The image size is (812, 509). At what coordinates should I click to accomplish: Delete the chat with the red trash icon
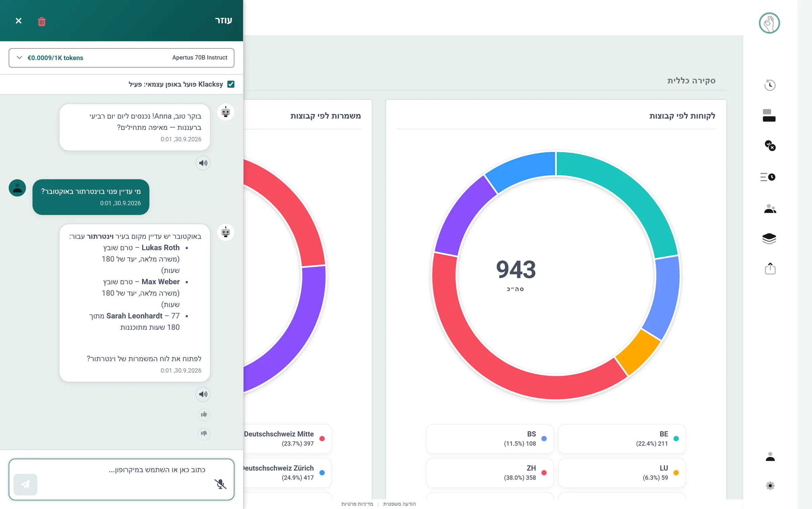[x=42, y=21]
